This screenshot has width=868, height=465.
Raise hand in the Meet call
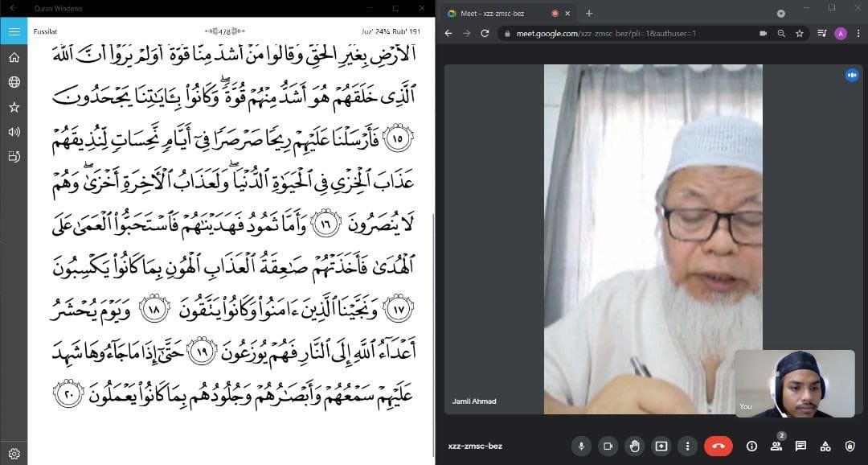pyautogui.click(x=634, y=446)
